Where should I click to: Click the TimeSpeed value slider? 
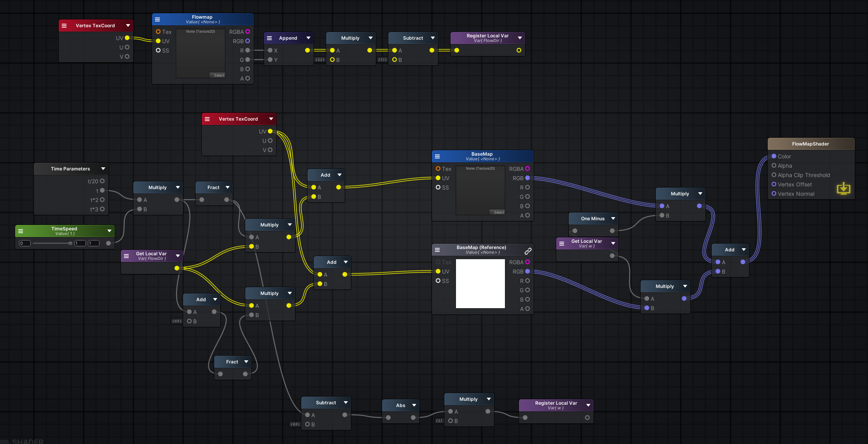pos(52,243)
